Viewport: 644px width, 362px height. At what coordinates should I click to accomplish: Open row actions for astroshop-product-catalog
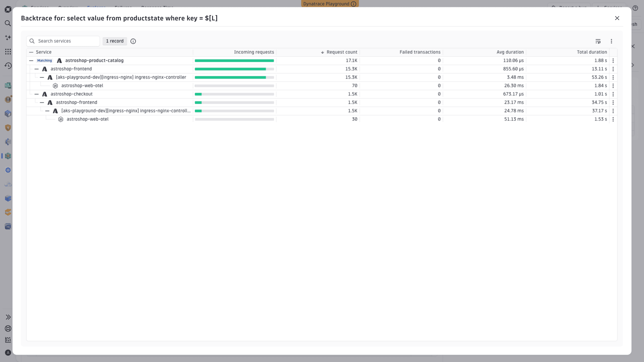[x=613, y=61]
